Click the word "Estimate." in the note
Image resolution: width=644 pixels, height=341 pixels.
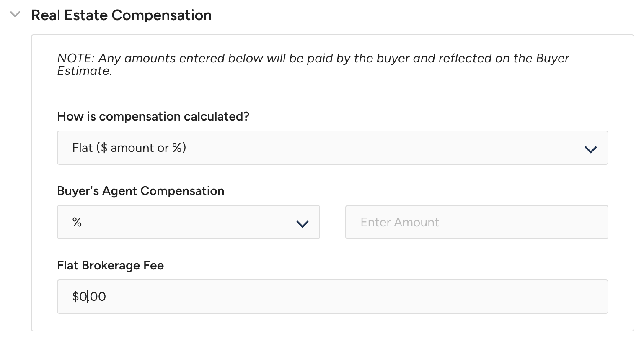(84, 71)
